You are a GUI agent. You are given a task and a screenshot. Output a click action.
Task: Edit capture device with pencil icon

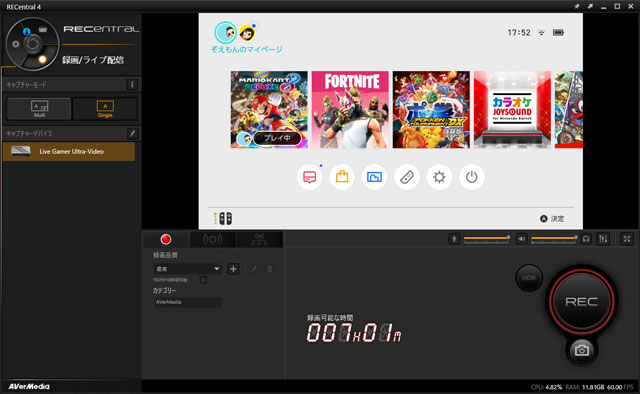pos(132,134)
